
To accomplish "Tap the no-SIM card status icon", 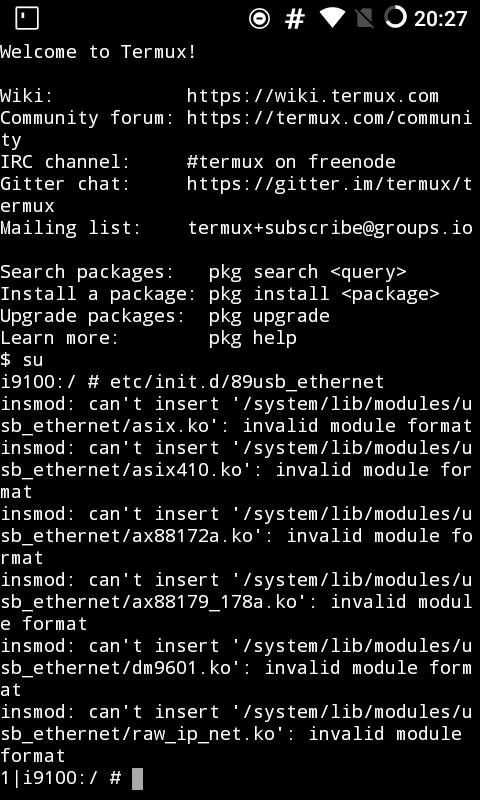I will pos(364,19).
